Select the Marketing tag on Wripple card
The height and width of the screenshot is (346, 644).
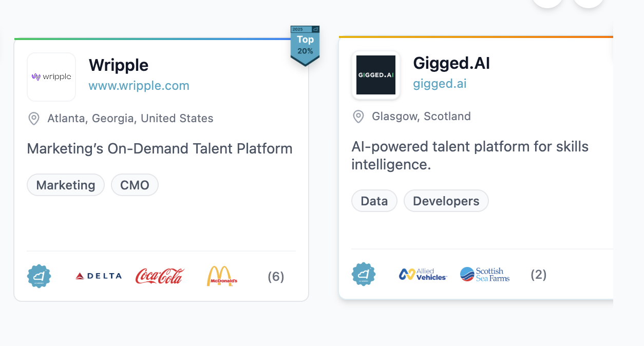click(x=66, y=185)
